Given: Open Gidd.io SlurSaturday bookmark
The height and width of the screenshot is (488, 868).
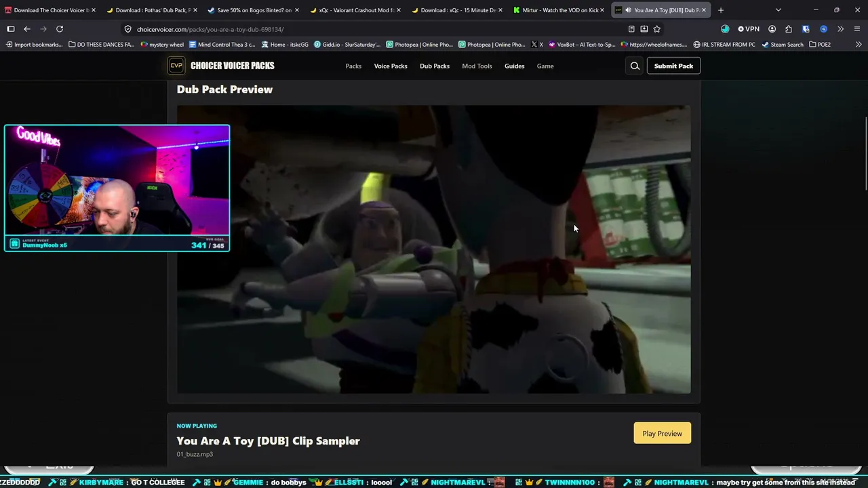Looking at the screenshot, I should (x=347, y=45).
